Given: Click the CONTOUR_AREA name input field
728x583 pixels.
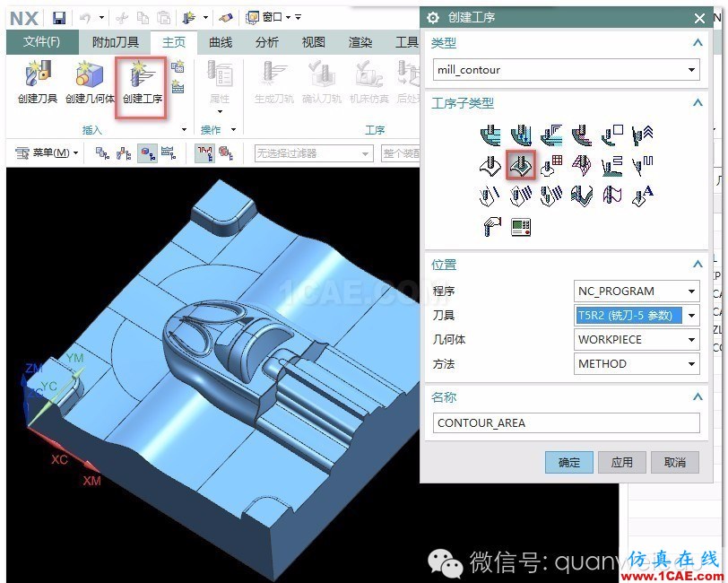Looking at the screenshot, I should [x=566, y=423].
